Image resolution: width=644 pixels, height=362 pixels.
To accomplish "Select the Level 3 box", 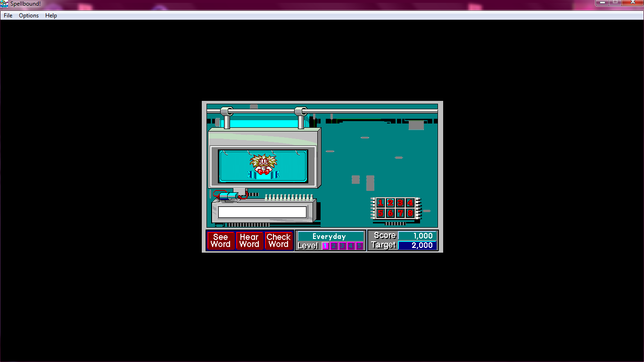I will pos(342,246).
